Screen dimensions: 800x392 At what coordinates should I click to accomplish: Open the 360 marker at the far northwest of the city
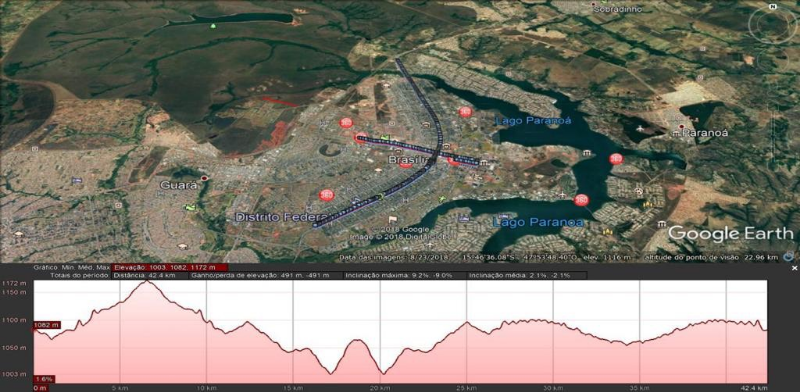(x=346, y=122)
